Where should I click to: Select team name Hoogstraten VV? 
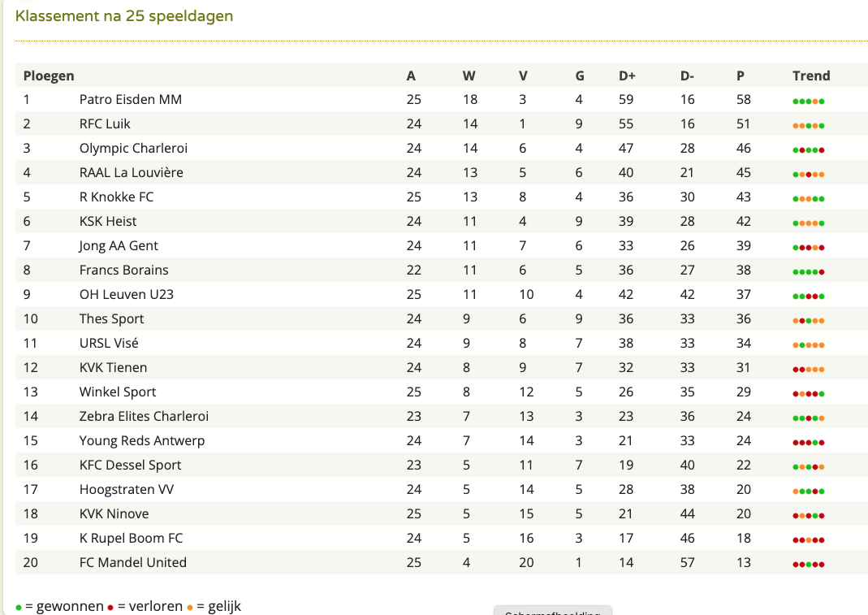127,489
